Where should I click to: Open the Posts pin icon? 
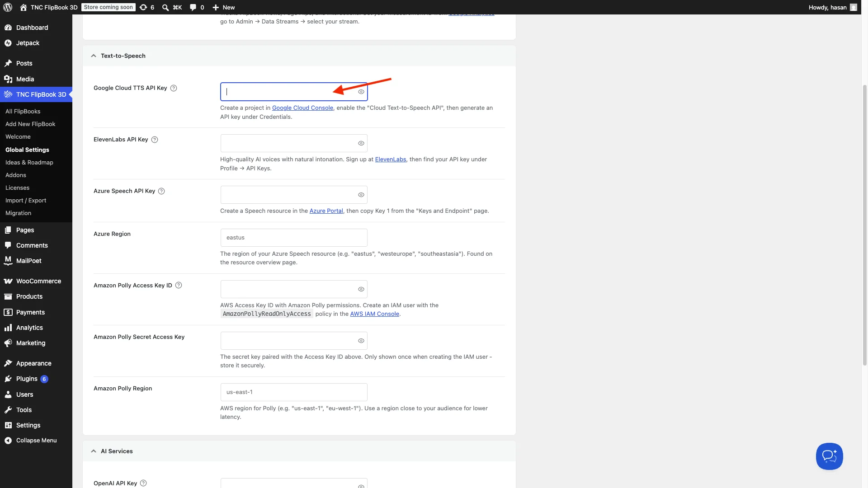point(8,63)
